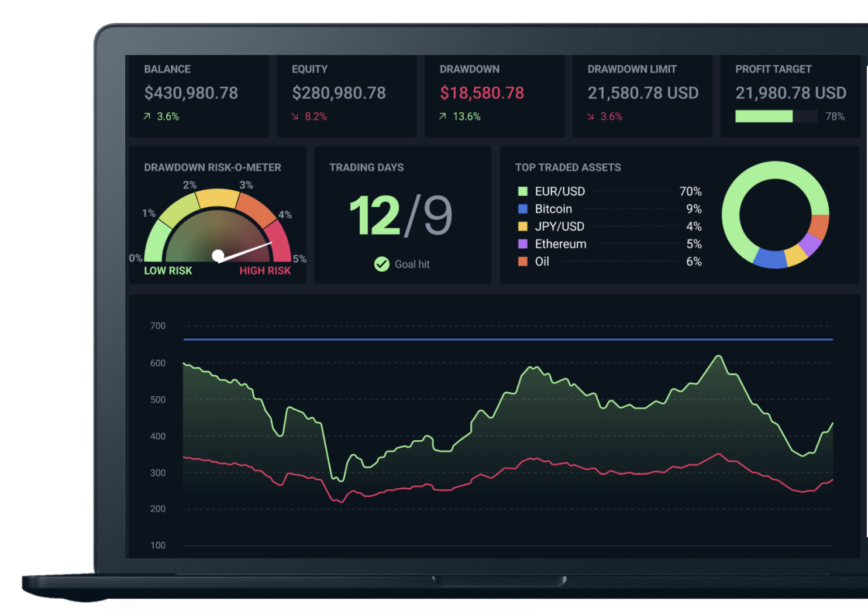Click the Bitcoin blue legend square
This screenshot has height=611, width=868.
[523, 209]
